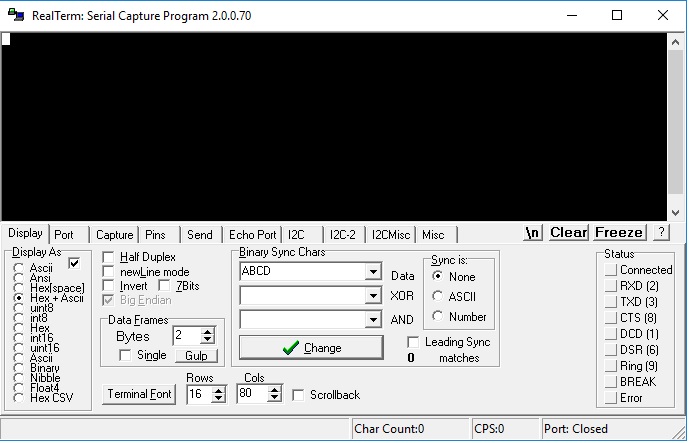689x443 pixels.
Task: Decrease the Rows value
Action: coord(218,398)
